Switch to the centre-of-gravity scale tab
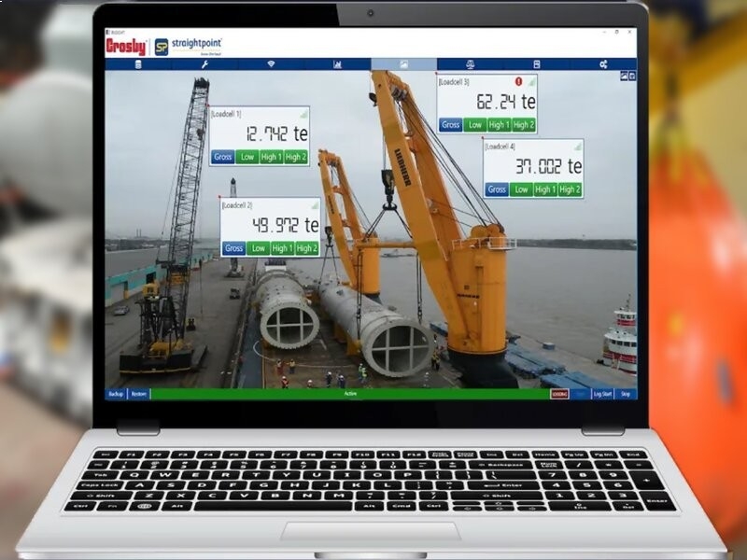Screen dimensions: 747x560 (470, 64)
